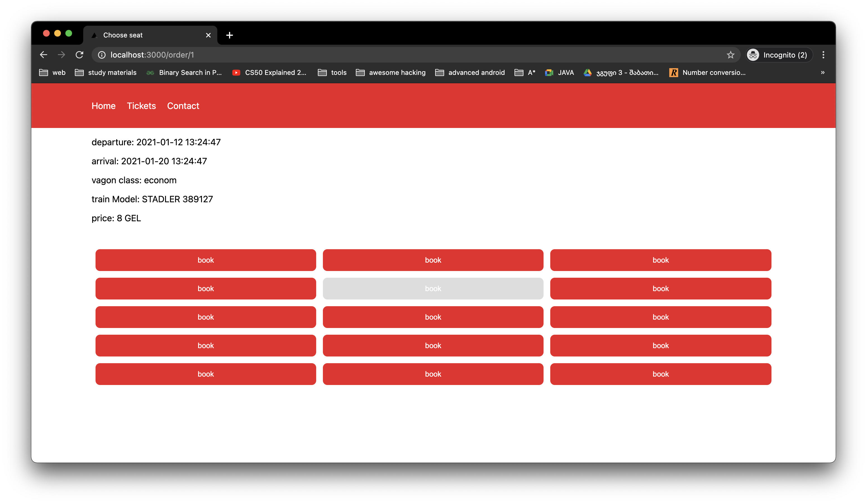Click the browser back arrow
The width and height of the screenshot is (867, 504).
coord(43,55)
